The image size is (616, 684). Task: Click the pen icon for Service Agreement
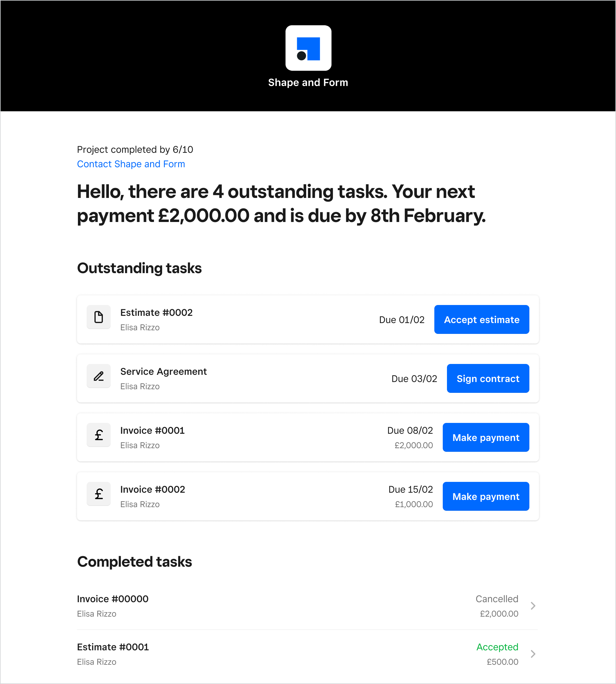98,376
